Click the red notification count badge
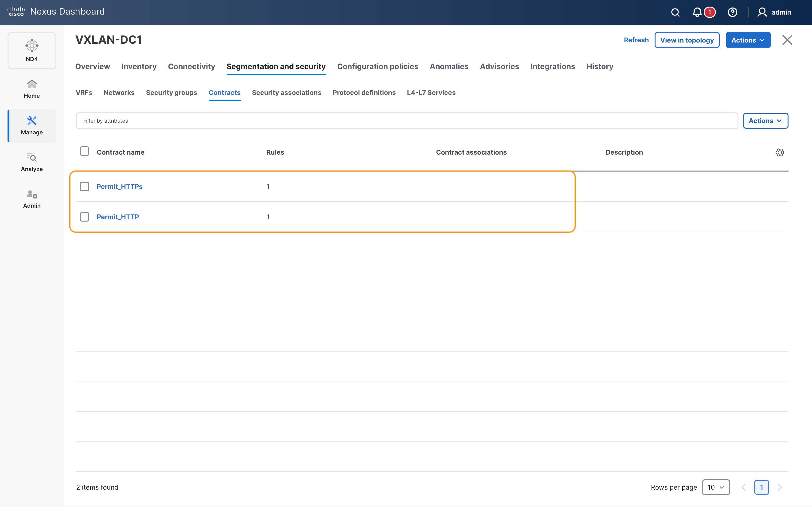 709,12
